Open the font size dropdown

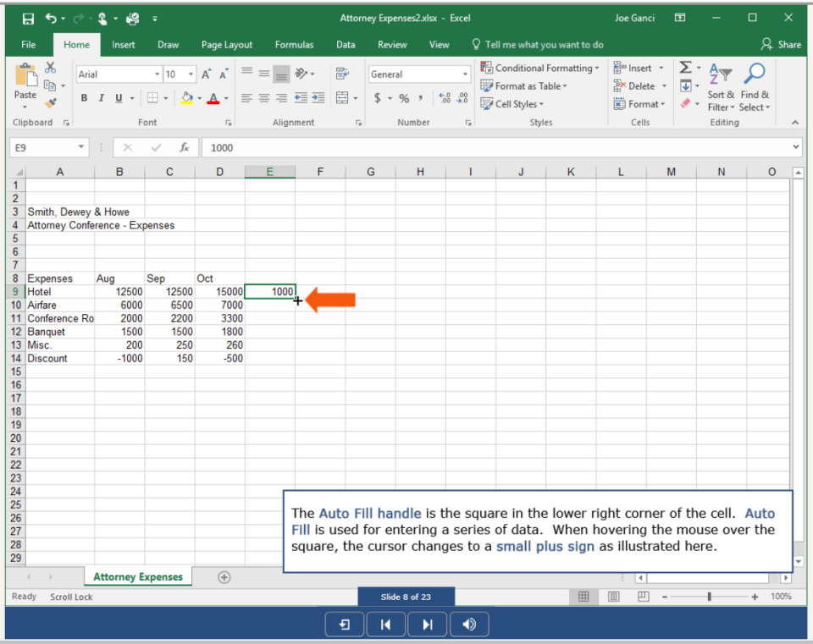(x=191, y=74)
